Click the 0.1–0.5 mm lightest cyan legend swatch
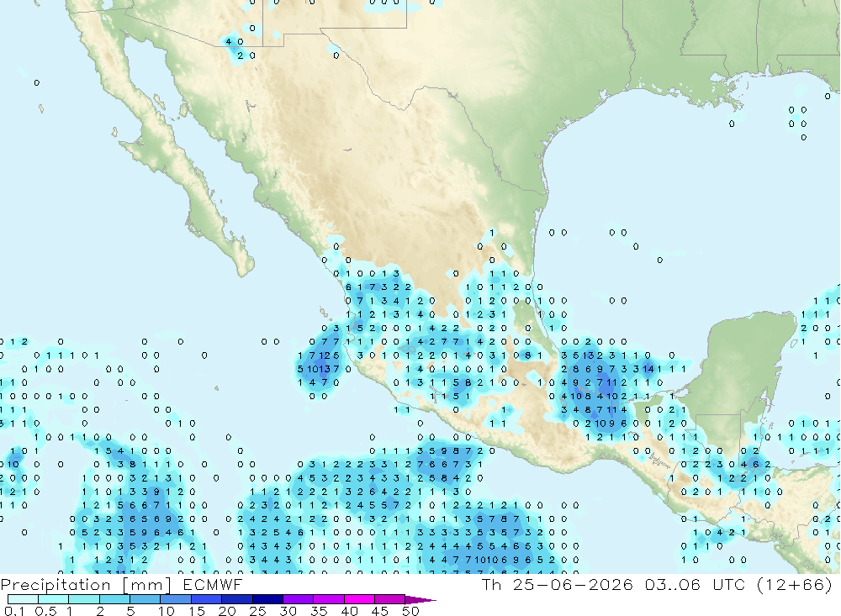This screenshot has width=841, height=616. (23, 599)
